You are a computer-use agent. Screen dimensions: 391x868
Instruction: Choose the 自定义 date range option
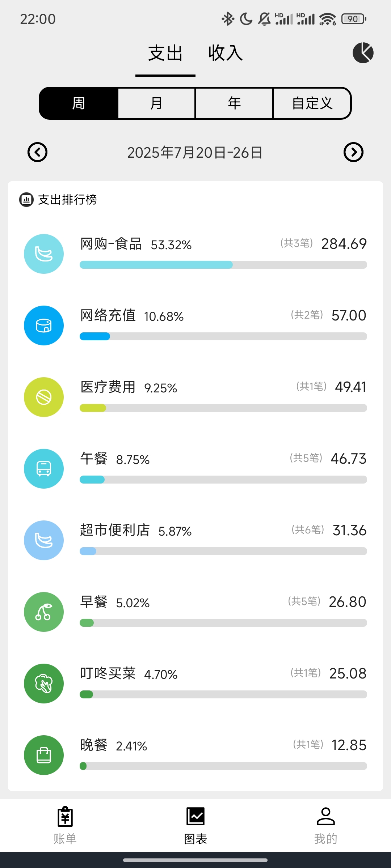coord(312,103)
